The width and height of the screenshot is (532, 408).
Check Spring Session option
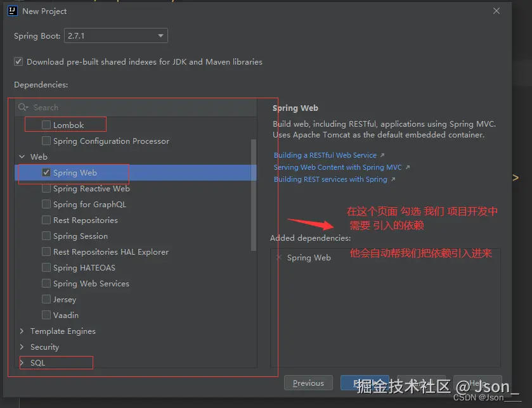pyautogui.click(x=46, y=236)
